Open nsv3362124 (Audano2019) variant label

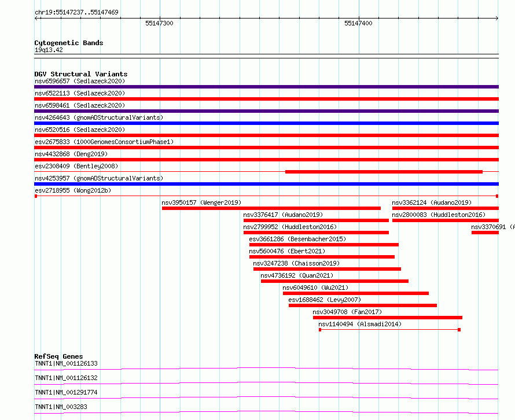(x=432, y=202)
